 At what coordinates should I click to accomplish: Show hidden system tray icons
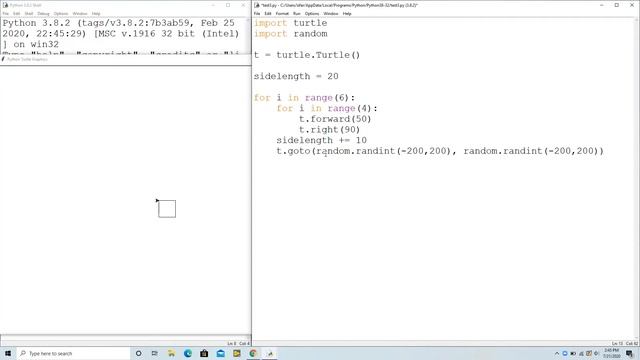(557, 353)
